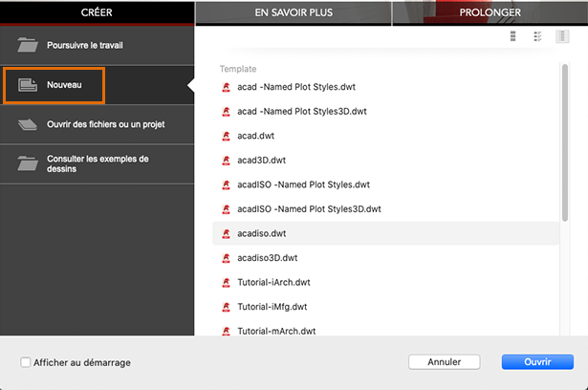The height and width of the screenshot is (390, 588).
Task: Choose the highlighted acadiso.dwt template
Action: [x=385, y=233]
